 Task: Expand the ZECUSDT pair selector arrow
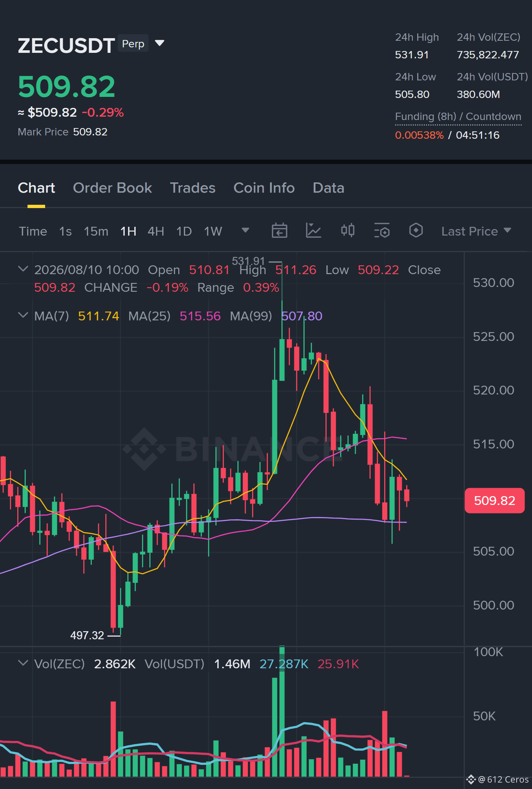pyautogui.click(x=160, y=43)
